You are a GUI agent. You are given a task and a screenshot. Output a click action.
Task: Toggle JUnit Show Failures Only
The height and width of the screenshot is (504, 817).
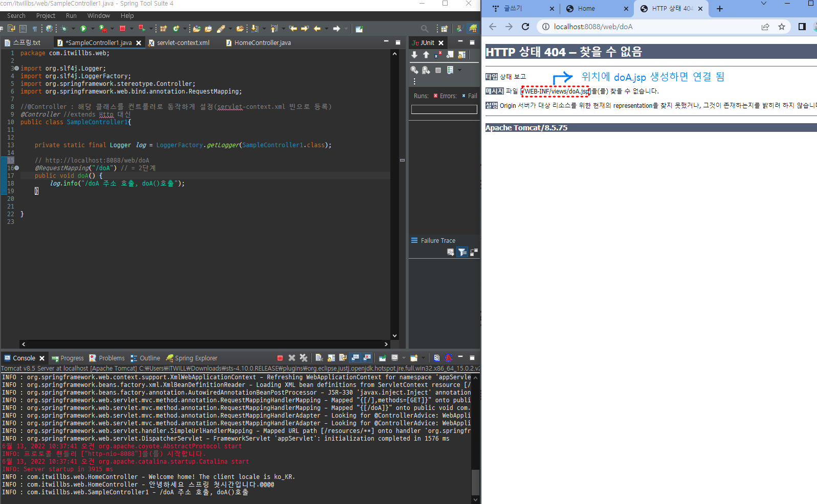[438, 55]
